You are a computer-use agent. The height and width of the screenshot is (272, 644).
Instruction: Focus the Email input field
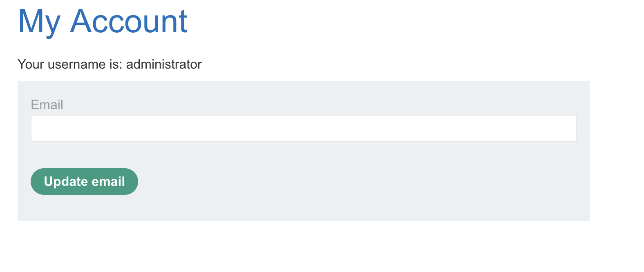coord(303,129)
